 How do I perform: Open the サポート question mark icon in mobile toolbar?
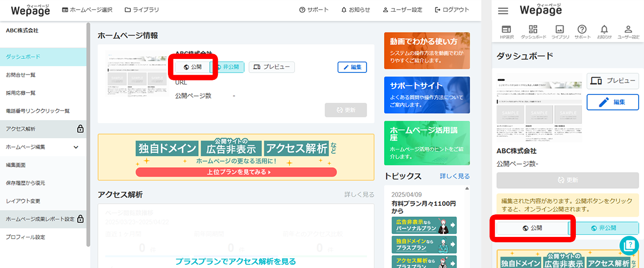[582, 32]
